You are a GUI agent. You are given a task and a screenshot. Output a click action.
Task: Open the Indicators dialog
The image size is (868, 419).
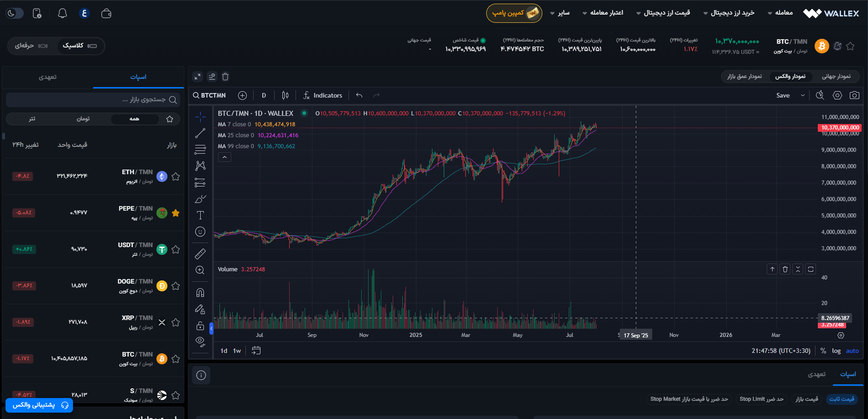(x=322, y=95)
